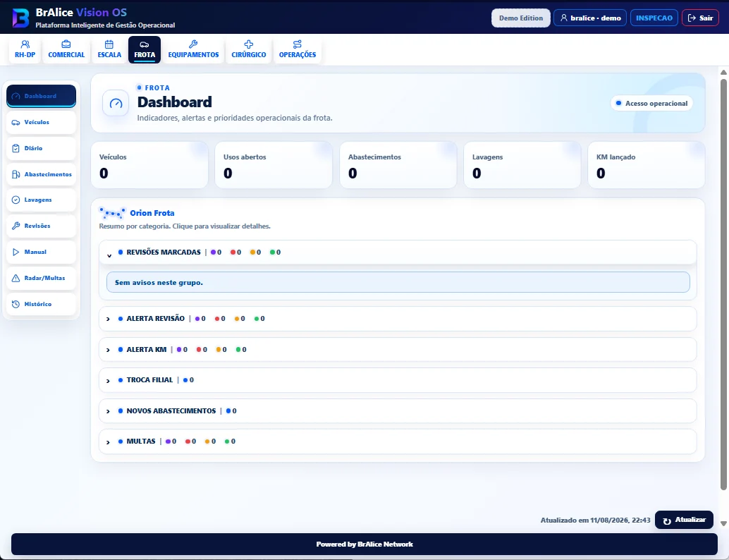The width and height of the screenshot is (729, 560).
Task: Click the Radar/Multas warning triangle icon
Action: click(16, 278)
